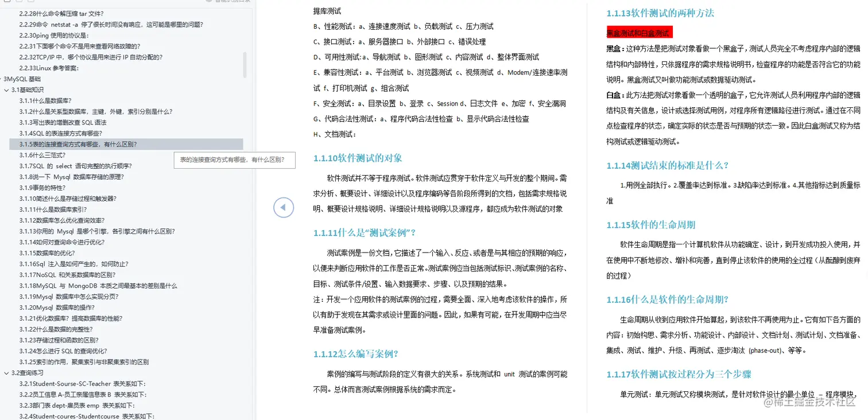Collapse the 3MySQL 基础 section
This screenshot has height=420, width=868.
5,79
